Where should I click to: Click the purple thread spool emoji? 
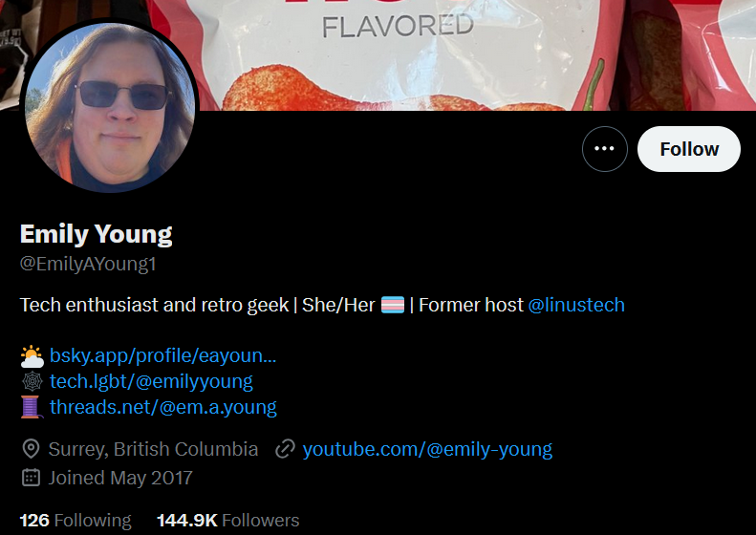point(32,407)
